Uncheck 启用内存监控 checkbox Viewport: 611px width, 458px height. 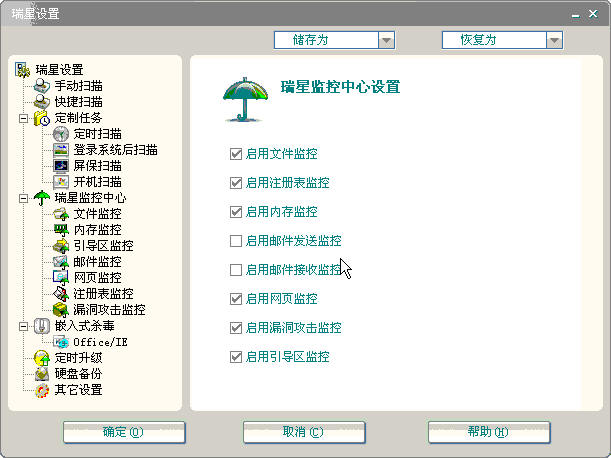pyautogui.click(x=236, y=212)
